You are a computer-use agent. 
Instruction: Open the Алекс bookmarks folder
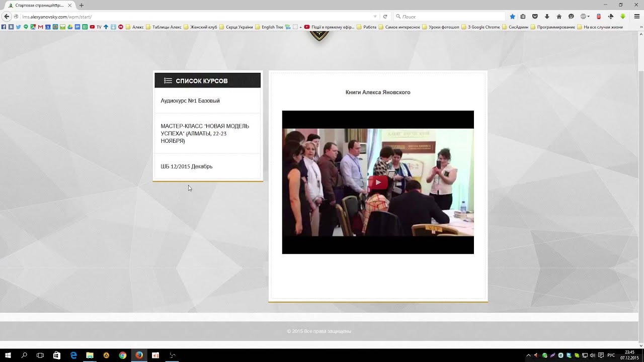pyautogui.click(x=134, y=27)
